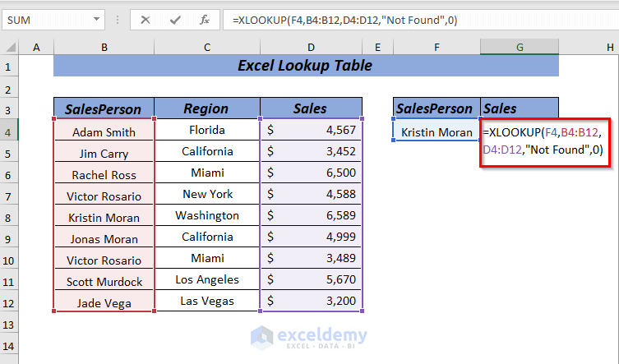Click inside the Name Box showing SUM
The height and width of the screenshot is (364, 619).
pyautogui.click(x=49, y=20)
